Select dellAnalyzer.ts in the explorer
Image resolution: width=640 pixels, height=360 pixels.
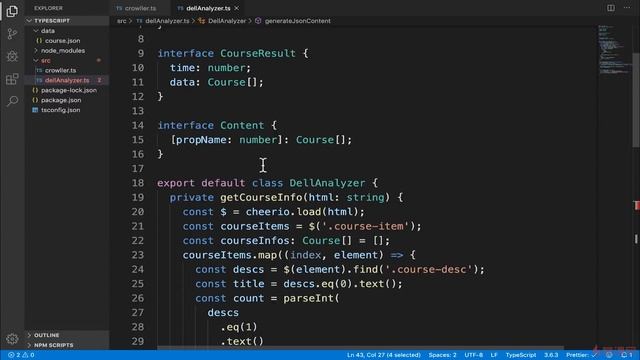pyautogui.click(x=67, y=80)
